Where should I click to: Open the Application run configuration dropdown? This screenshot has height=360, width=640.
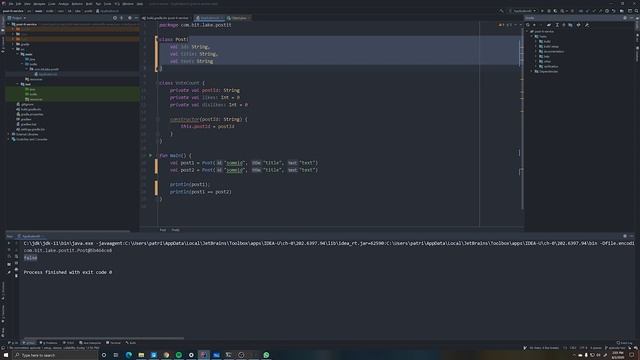(523, 11)
